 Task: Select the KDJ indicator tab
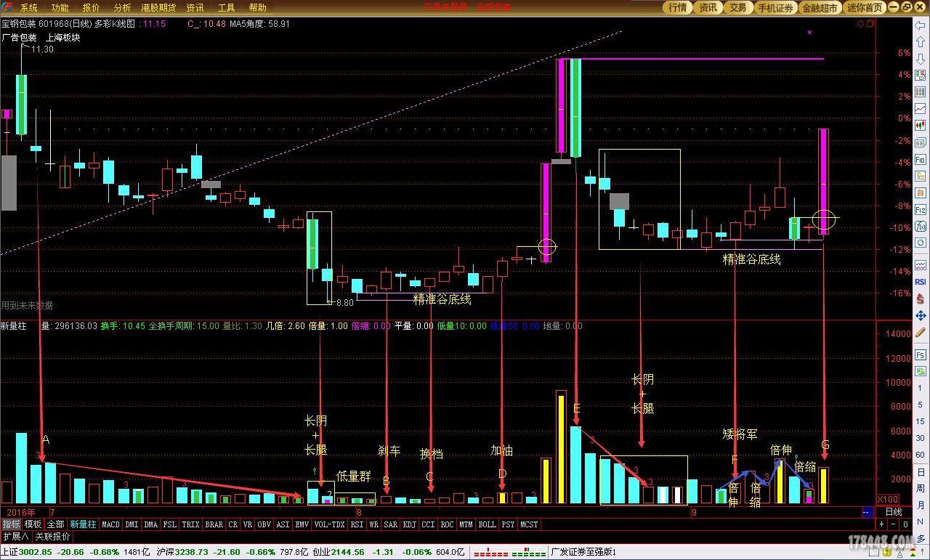[x=409, y=524]
